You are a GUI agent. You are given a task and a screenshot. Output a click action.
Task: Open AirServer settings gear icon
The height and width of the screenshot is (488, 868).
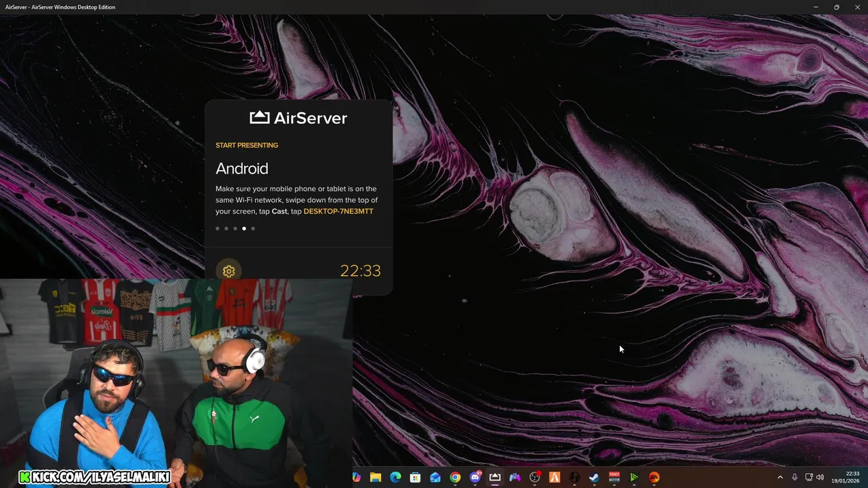click(x=229, y=271)
